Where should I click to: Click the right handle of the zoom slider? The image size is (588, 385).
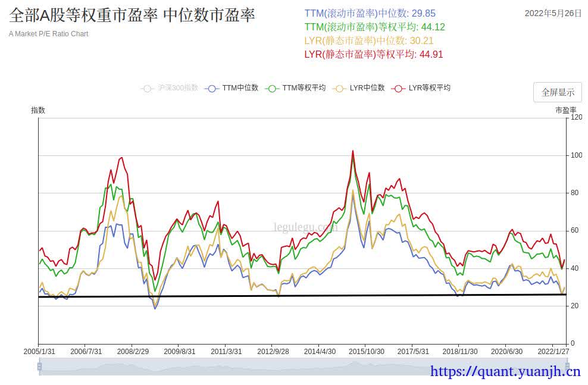(x=565, y=367)
